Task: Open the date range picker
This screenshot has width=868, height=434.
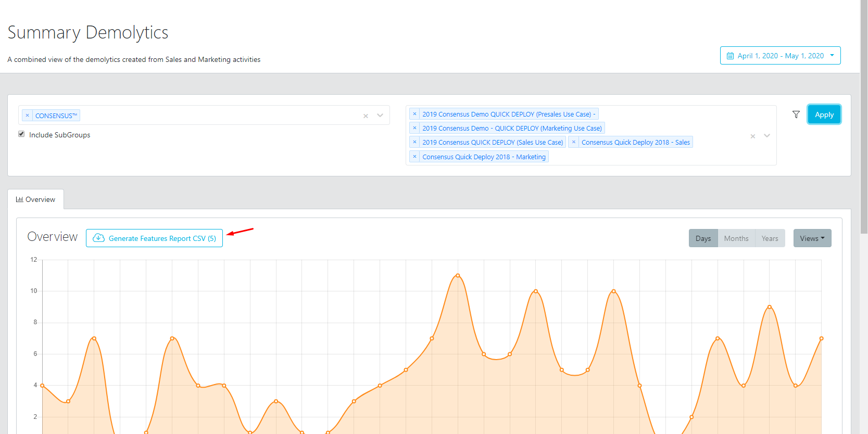Action: click(780, 56)
